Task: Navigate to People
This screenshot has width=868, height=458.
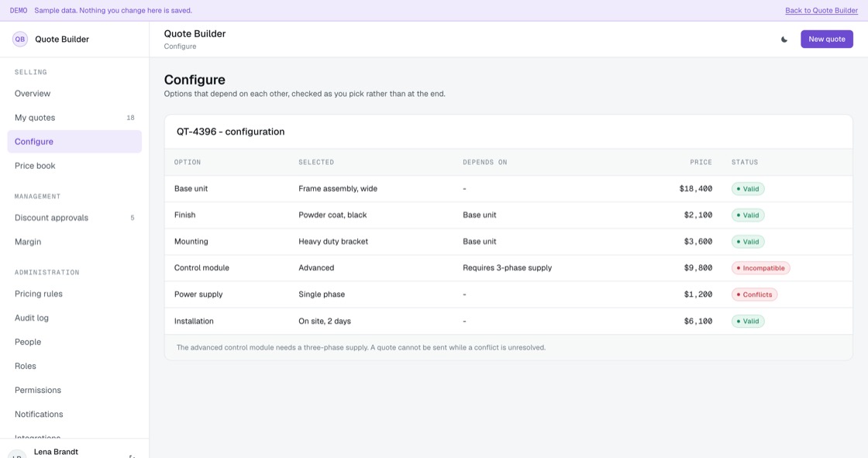Action: tap(74, 342)
